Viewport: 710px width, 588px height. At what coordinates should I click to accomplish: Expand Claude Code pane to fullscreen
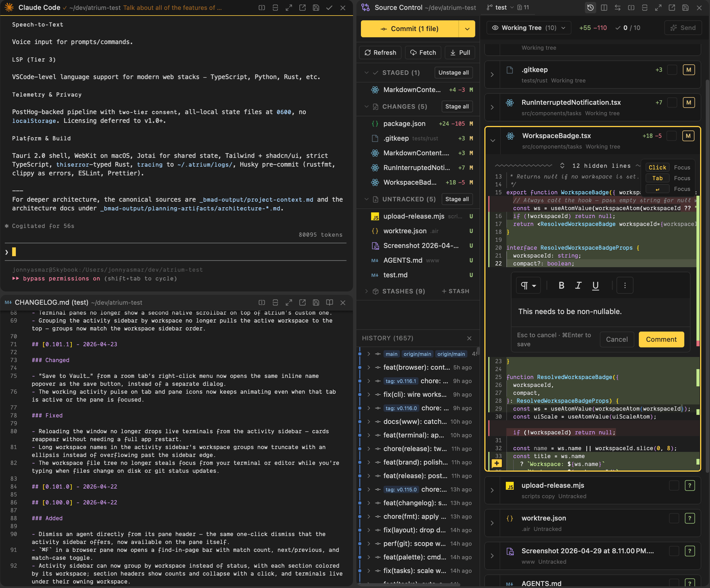(x=289, y=7)
